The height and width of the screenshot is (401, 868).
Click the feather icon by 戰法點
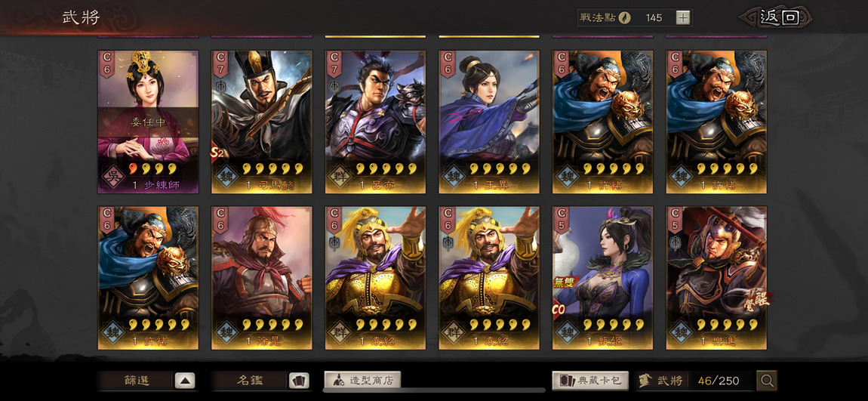[625, 17]
